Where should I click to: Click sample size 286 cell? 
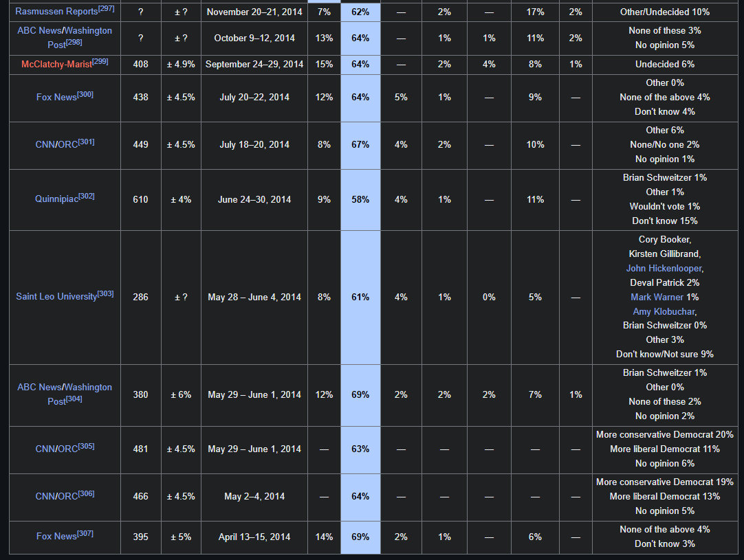pos(140,298)
